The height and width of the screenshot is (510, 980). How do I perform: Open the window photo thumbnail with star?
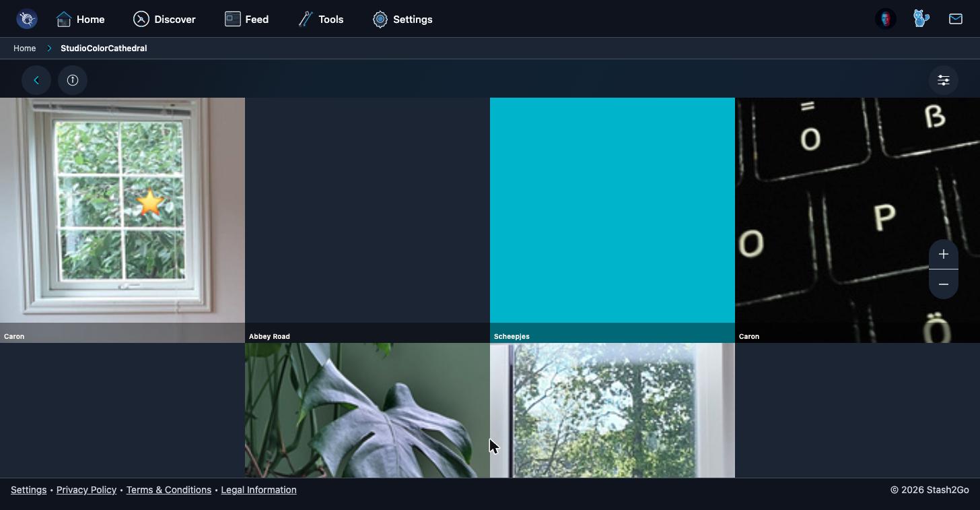pyautogui.click(x=123, y=220)
